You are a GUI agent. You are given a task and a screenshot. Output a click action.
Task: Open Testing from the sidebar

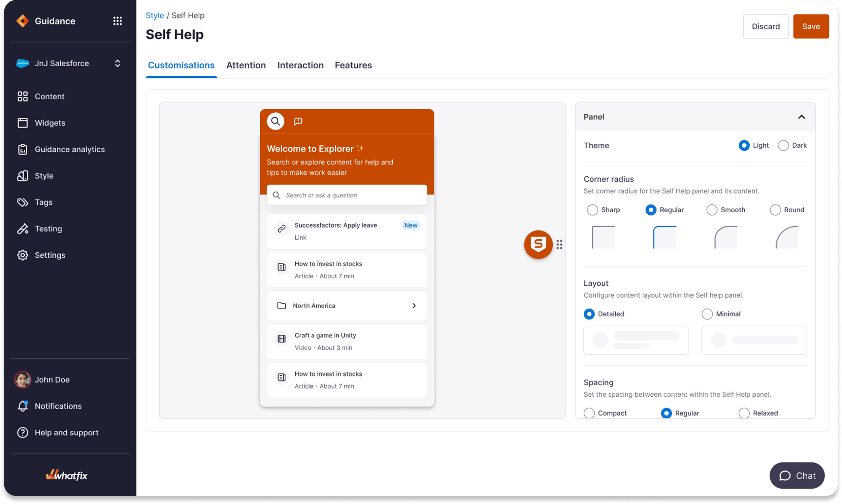point(48,229)
